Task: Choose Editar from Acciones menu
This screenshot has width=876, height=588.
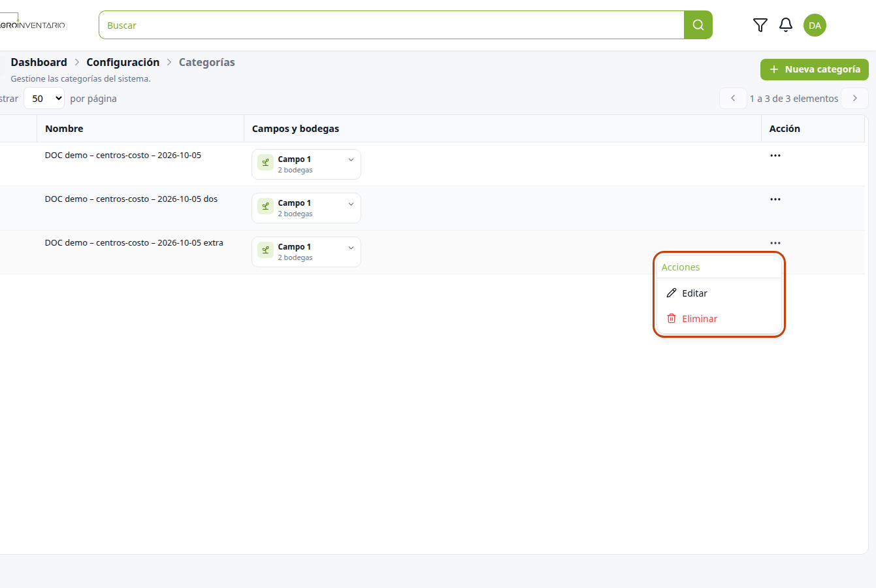Action: pos(719,293)
